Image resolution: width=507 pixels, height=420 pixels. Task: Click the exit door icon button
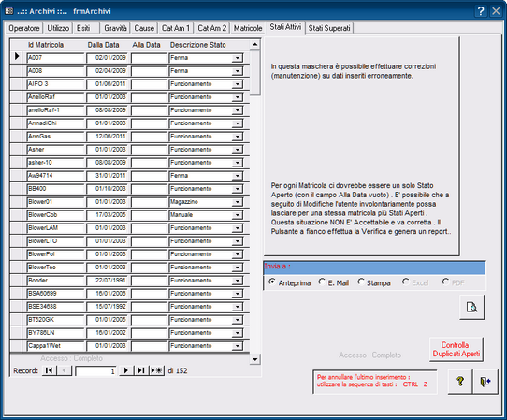[x=485, y=382]
